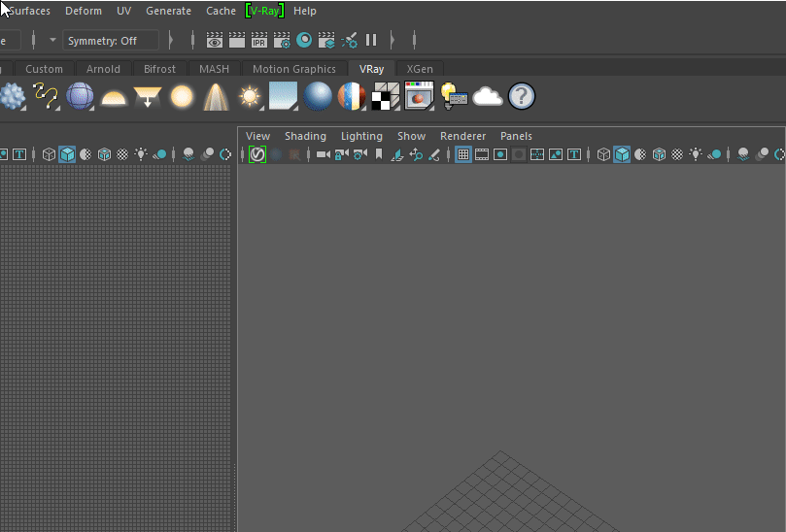Viewport: 786px width, 532px height.
Task: Open the Generate menu
Action: pos(168,11)
